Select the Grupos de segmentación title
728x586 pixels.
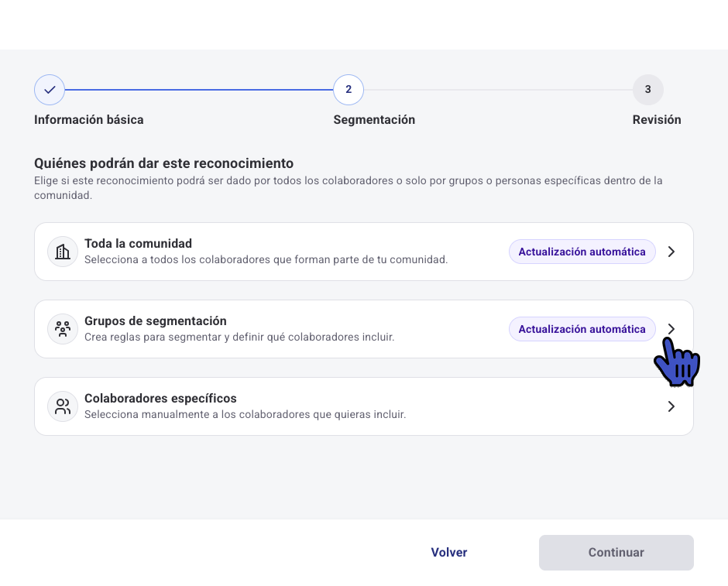pyautogui.click(x=156, y=321)
